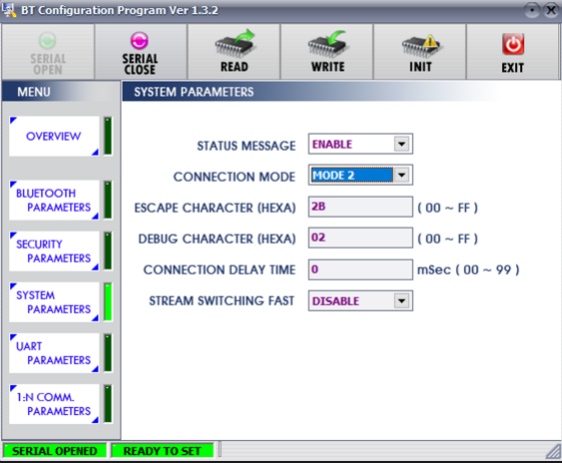
Task: Click the indicator bar beside BLUETOOTH PARAMETERS
Action: click(x=108, y=200)
